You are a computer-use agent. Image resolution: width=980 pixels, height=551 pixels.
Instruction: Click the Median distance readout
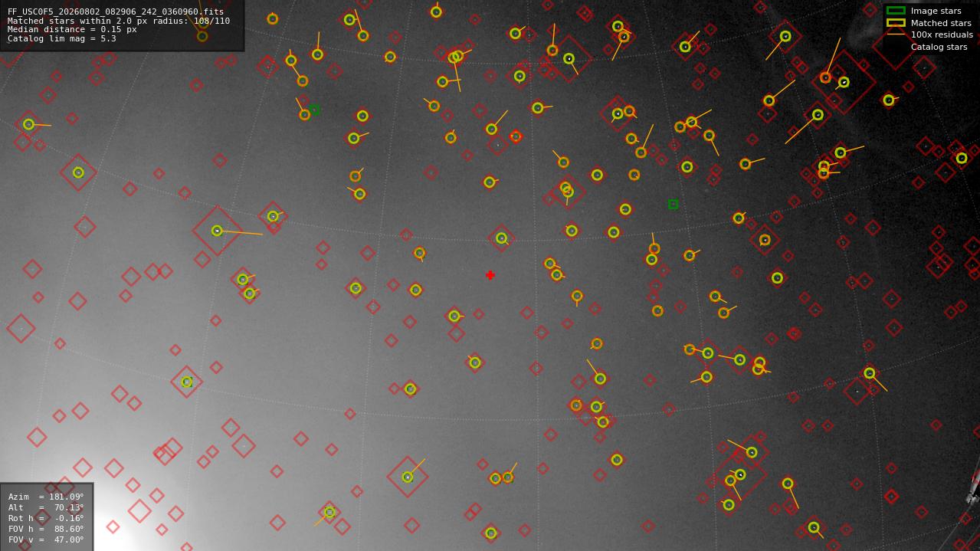click(x=72, y=29)
